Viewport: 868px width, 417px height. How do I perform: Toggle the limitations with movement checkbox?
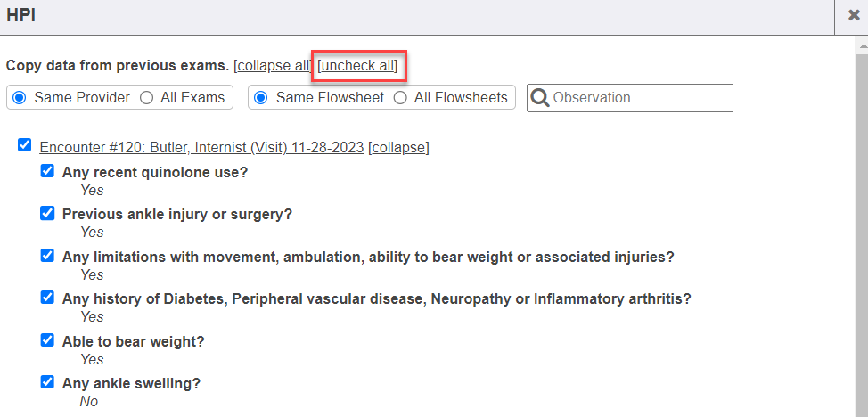[x=47, y=256]
